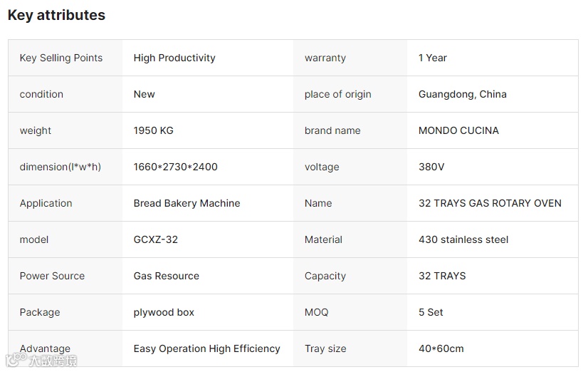Select the High Productivity value cell
This screenshot has width=588, height=372.
click(x=174, y=58)
